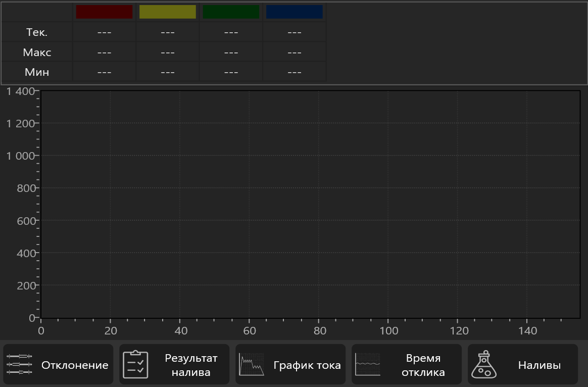Open the Время отклика label
The width and height of the screenshot is (588, 387).
pos(423,365)
